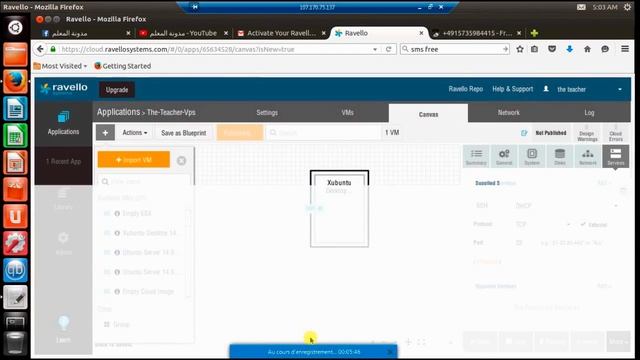Image resolution: width=640 pixels, height=360 pixels.
Task: Close the Ravello browser tab
Action: (x=421, y=33)
